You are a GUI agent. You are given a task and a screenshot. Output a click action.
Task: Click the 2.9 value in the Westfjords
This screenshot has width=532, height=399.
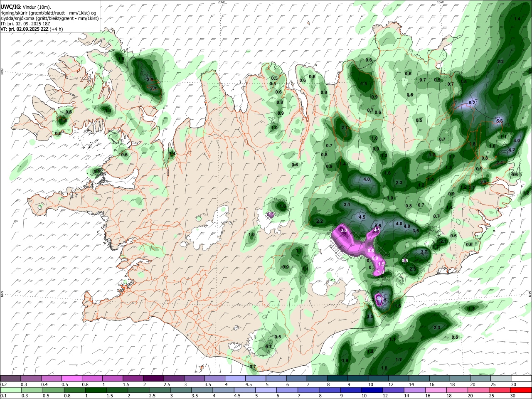click(x=150, y=79)
